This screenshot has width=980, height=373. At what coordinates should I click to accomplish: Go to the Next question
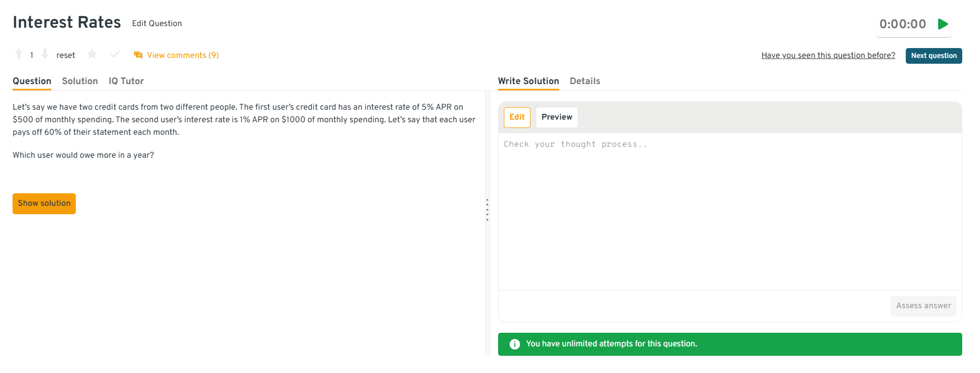coord(933,56)
